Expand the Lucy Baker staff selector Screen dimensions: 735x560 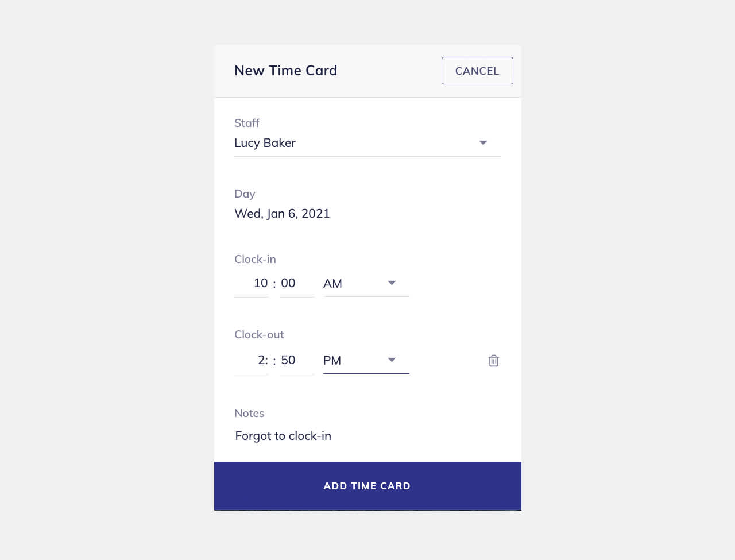point(483,142)
